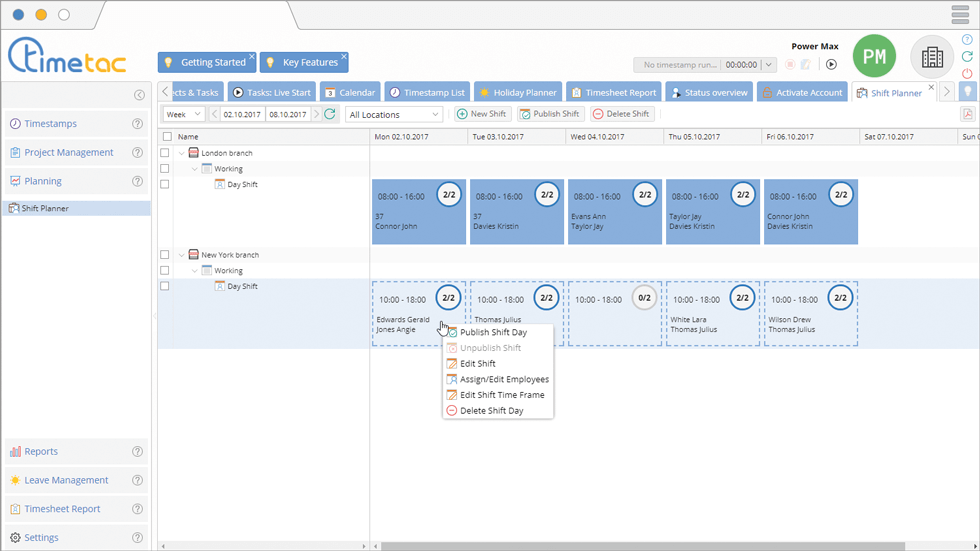The width and height of the screenshot is (980, 551).
Task: Check New York Working row checkbox
Action: click(x=164, y=271)
